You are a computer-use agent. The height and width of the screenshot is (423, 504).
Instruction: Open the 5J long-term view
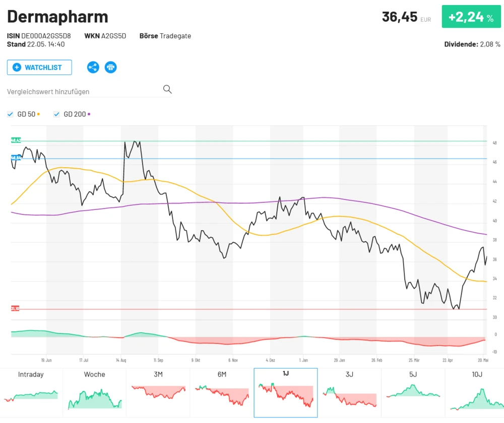pyautogui.click(x=413, y=393)
